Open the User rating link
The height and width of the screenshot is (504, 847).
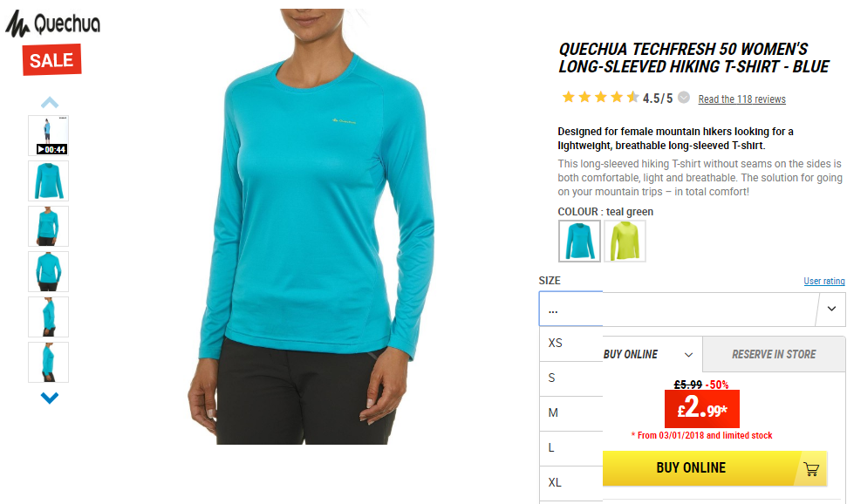pos(823,281)
